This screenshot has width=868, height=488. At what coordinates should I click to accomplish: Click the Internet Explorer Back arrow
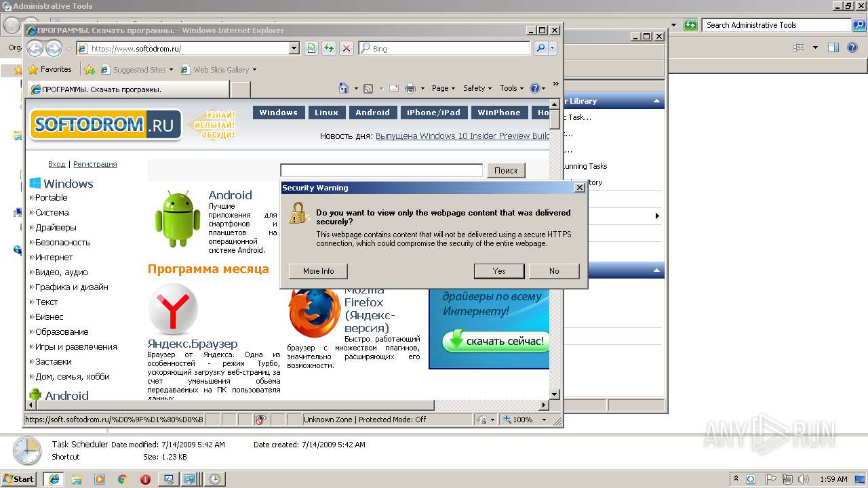(35, 48)
